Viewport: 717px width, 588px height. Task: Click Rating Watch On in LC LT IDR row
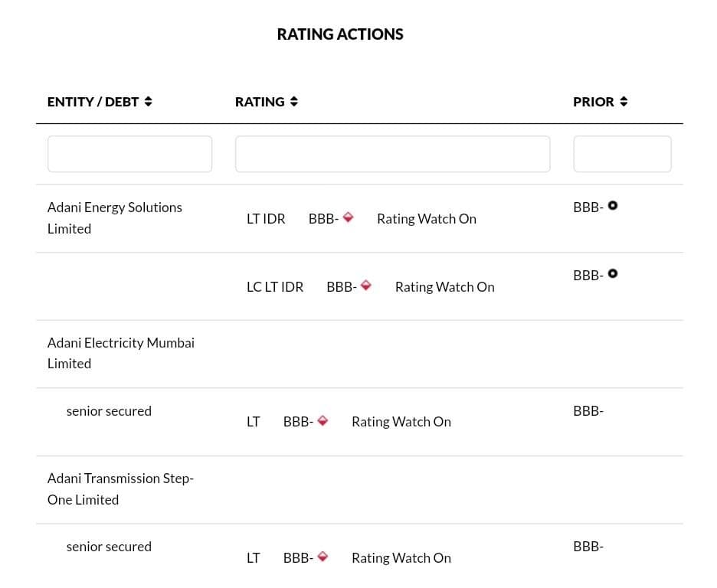445,287
